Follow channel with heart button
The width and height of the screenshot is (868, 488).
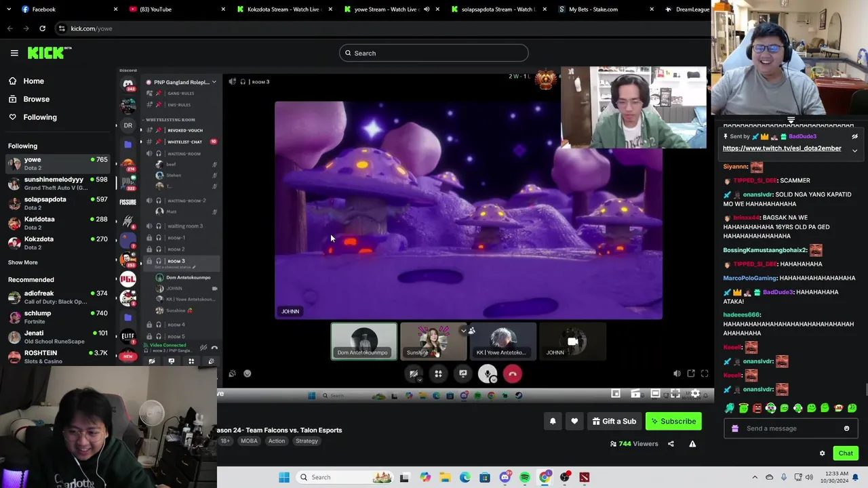click(x=574, y=421)
